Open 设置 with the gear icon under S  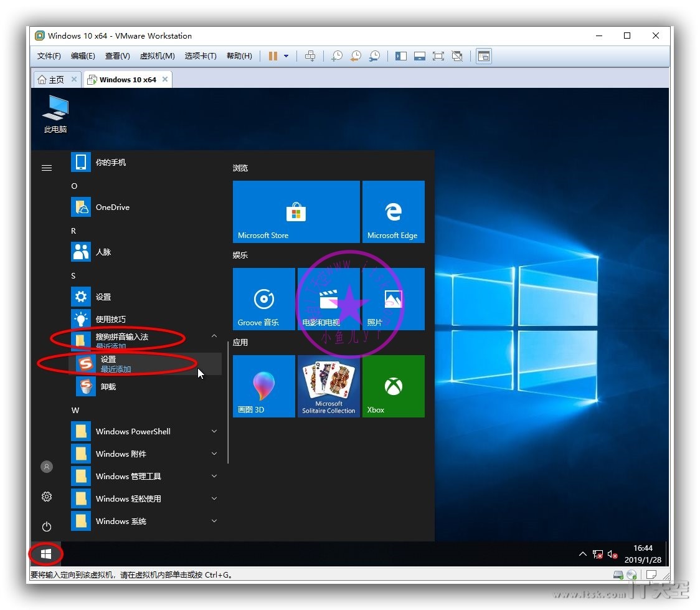point(146,297)
